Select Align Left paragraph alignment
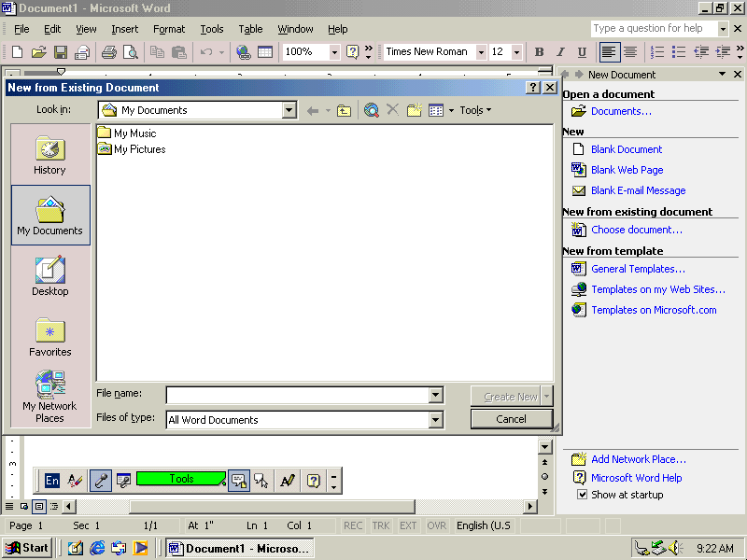 (609, 51)
